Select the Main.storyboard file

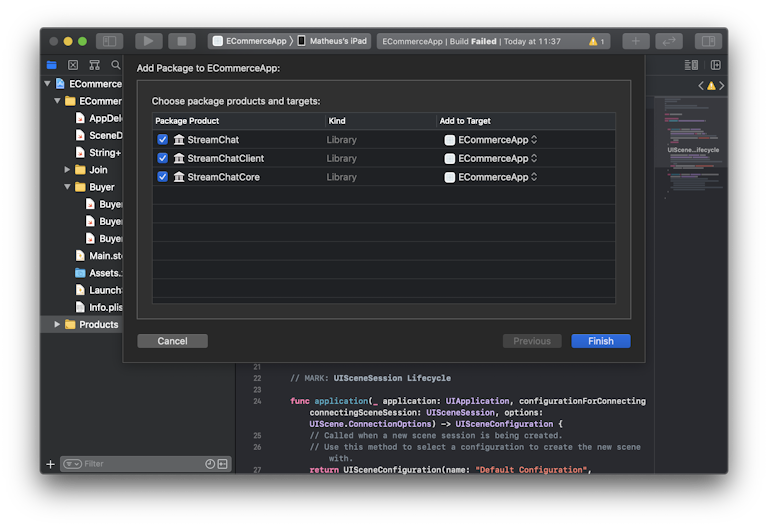pyautogui.click(x=98, y=256)
